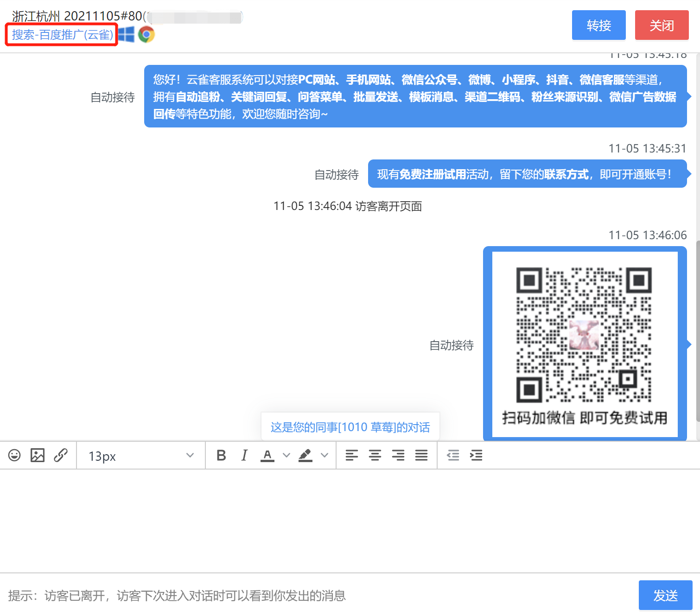Click the Chrome browser icon near visitor name
The height and width of the screenshot is (616, 700).
click(146, 34)
